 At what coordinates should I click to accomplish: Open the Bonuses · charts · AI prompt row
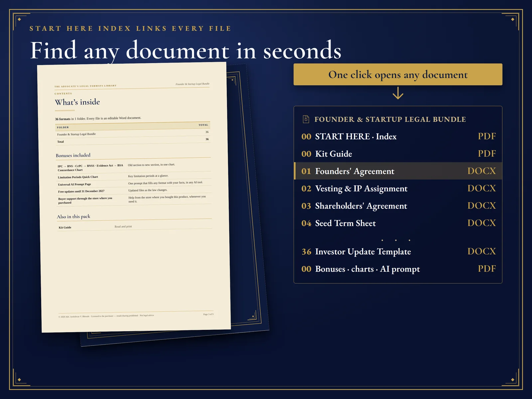tap(398, 269)
